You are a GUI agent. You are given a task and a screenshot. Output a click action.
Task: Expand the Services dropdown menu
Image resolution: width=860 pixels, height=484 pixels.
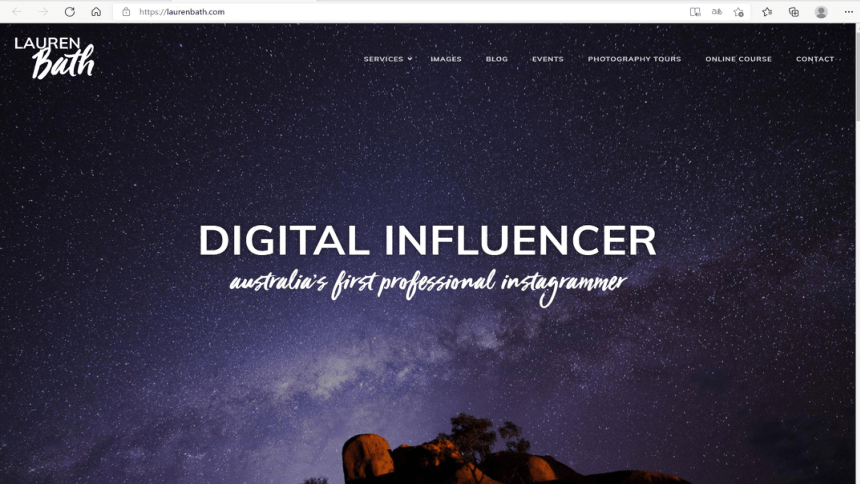(388, 59)
